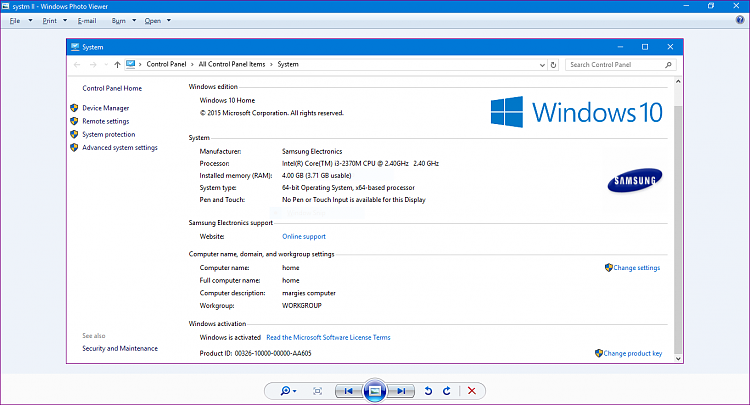Click the Windows 10 logo
750x405 pixels.
576,112
